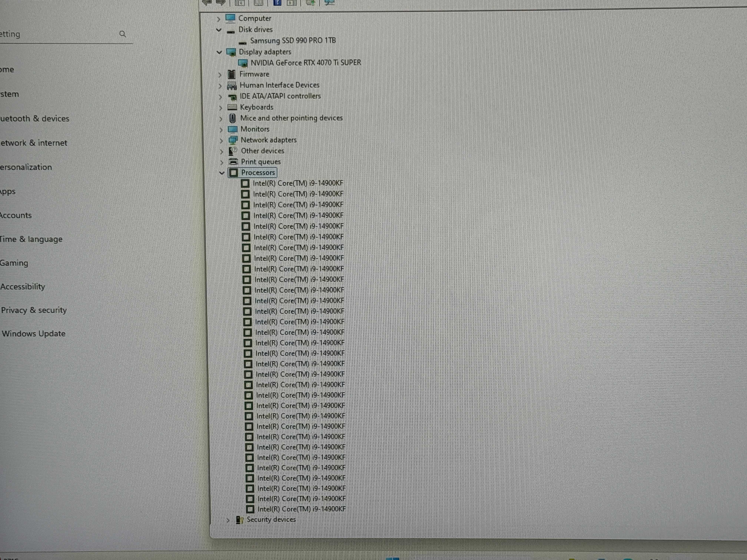Expand the IDE ATA/ATAPI controllers node
The height and width of the screenshot is (560, 747).
(x=220, y=97)
